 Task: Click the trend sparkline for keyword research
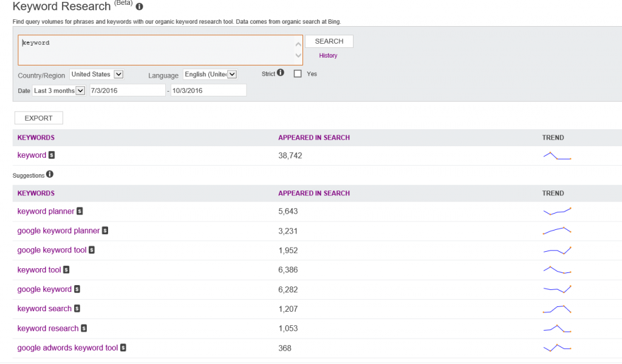click(557, 328)
